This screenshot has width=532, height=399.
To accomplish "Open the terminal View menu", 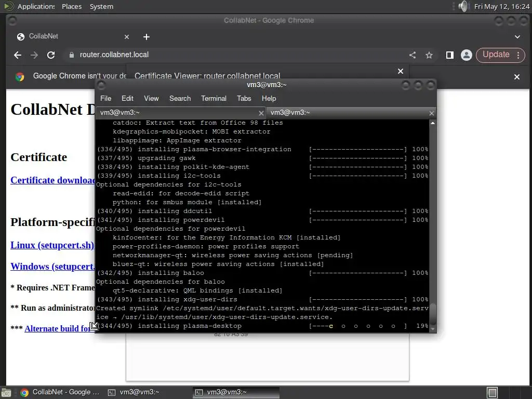I will click(151, 98).
